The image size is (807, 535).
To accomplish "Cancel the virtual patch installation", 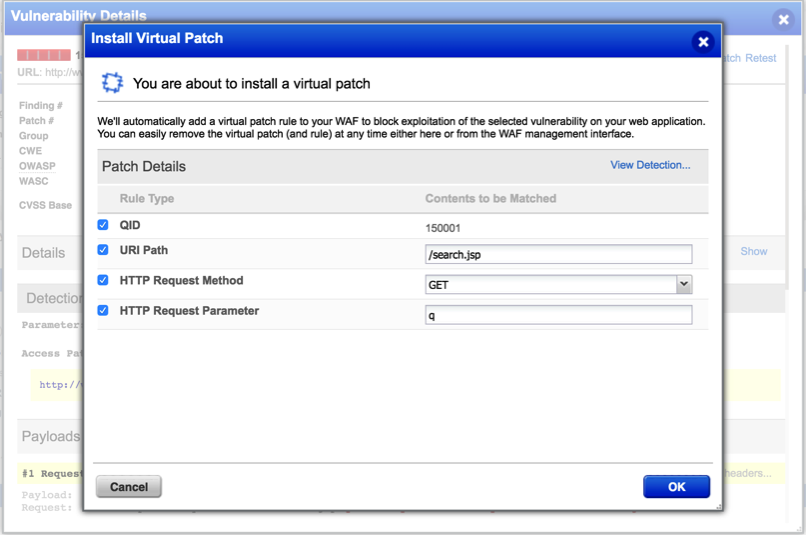I will [x=128, y=487].
